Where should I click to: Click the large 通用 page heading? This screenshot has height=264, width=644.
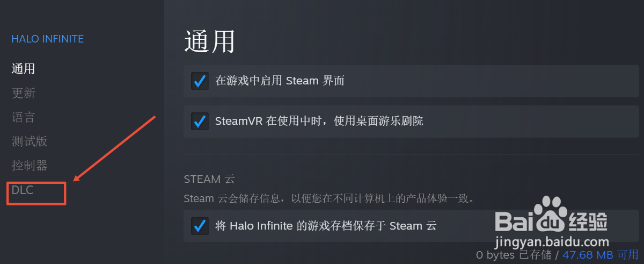[x=209, y=41]
